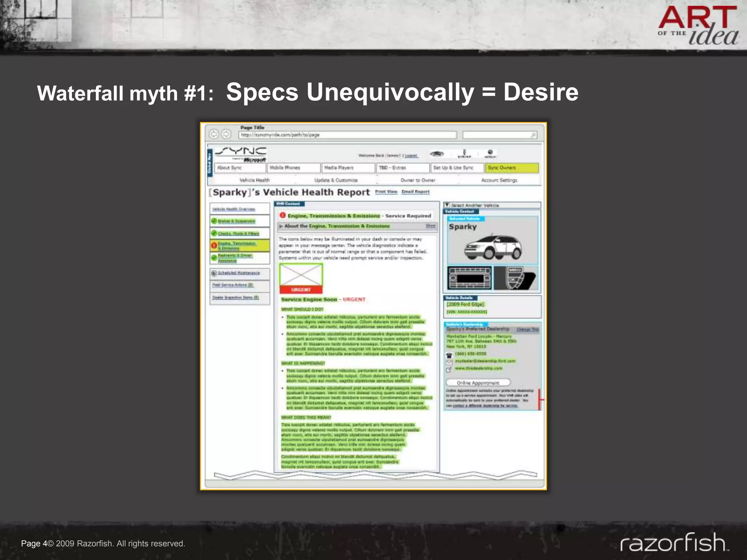The image size is (747, 560).
Task: Select the Owner to Owner sub-navigation item
Action: tap(418, 180)
